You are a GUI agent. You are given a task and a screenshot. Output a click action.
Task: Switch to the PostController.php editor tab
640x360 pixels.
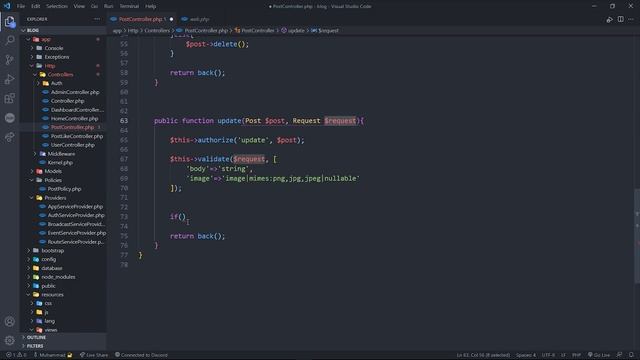coord(140,19)
